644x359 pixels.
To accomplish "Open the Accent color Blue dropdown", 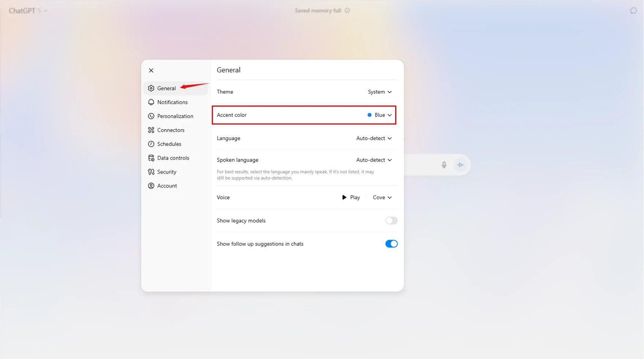I will (380, 115).
